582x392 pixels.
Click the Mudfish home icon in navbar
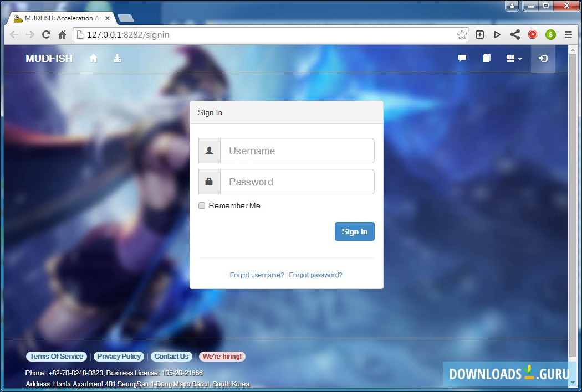94,58
